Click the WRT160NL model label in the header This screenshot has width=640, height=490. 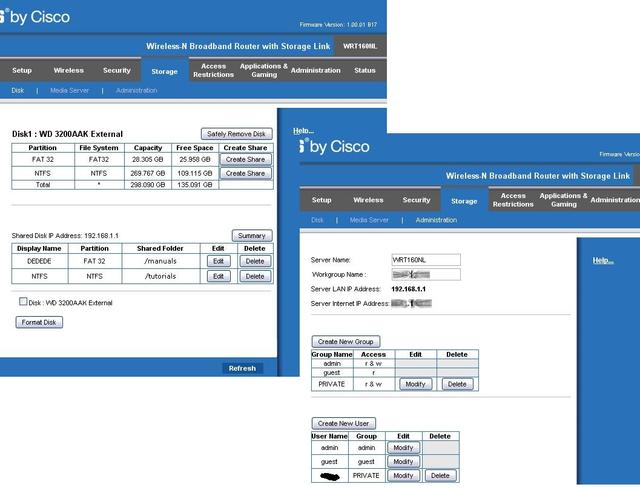(360, 47)
